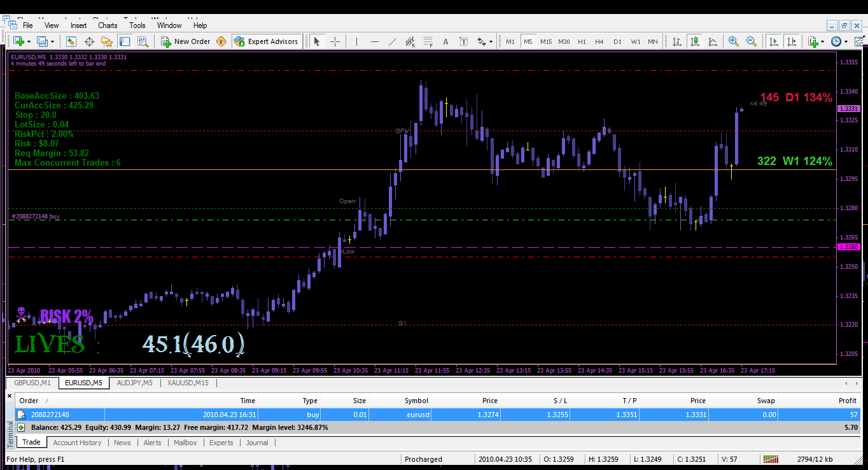Image resolution: width=868 pixels, height=470 pixels.
Task: Open the News terminal tab
Action: (122, 443)
